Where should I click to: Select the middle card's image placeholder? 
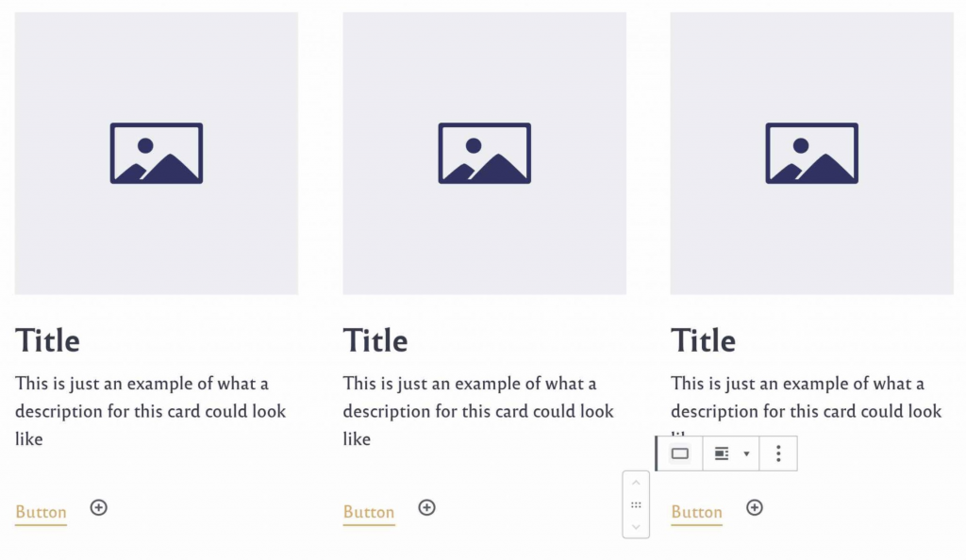click(484, 153)
